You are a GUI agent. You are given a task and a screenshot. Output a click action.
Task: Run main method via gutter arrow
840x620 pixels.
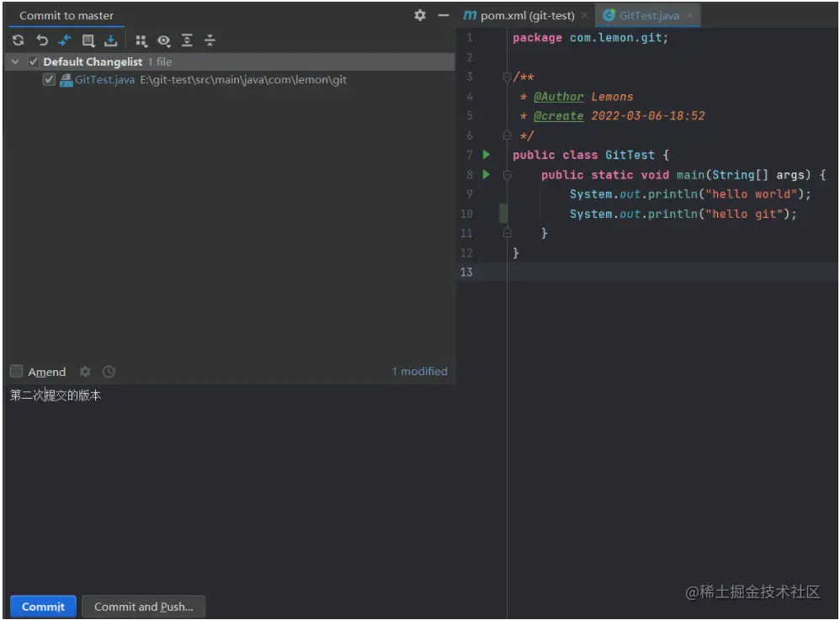(486, 174)
